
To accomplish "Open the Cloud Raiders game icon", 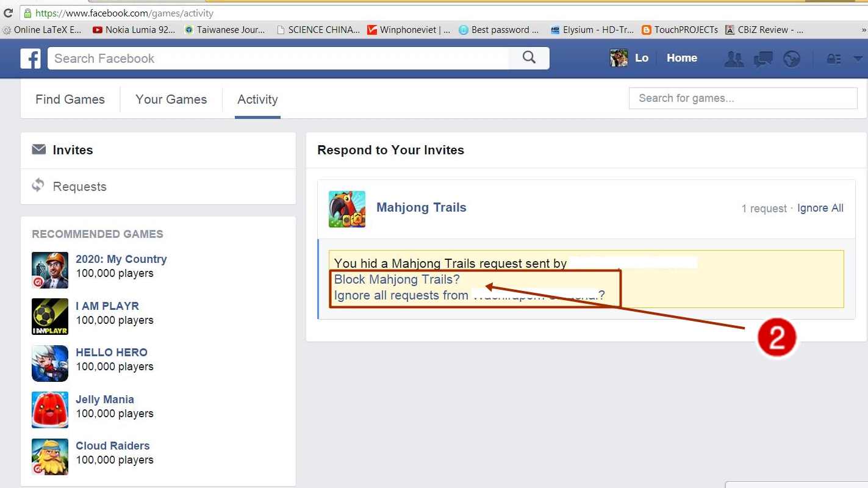I will pos(50,457).
